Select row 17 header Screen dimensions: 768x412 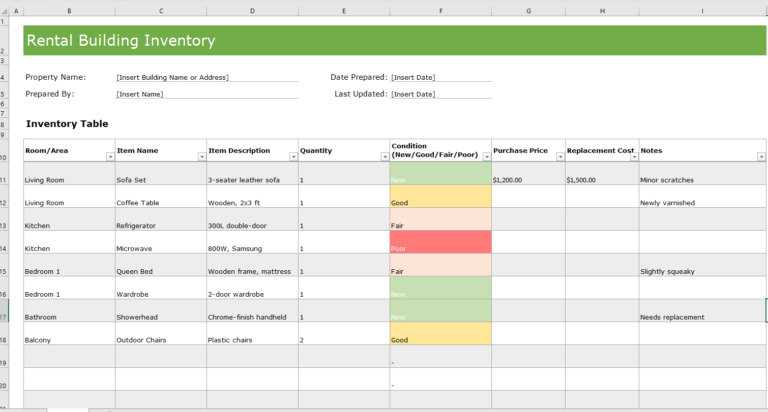coord(4,311)
